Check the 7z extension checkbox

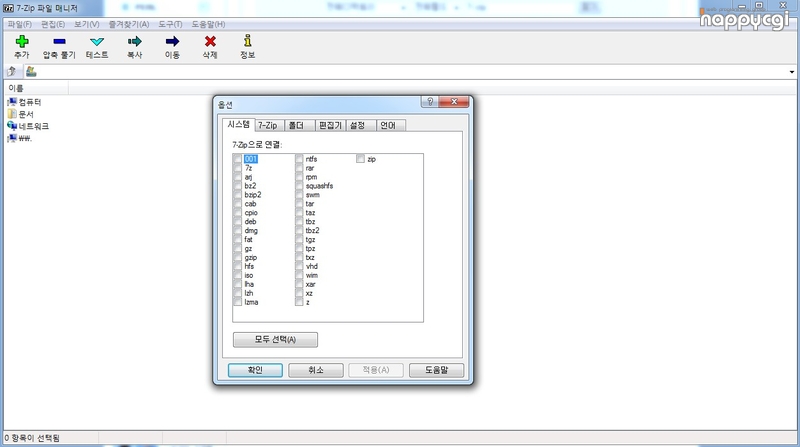[x=237, y=168]
